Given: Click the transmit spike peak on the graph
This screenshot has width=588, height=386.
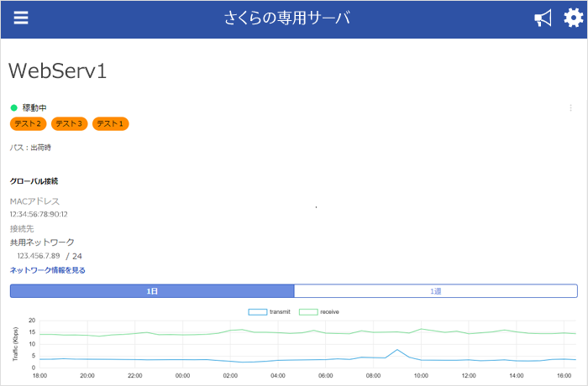Looking at the screenshot, I should click(x=397, y=350).
